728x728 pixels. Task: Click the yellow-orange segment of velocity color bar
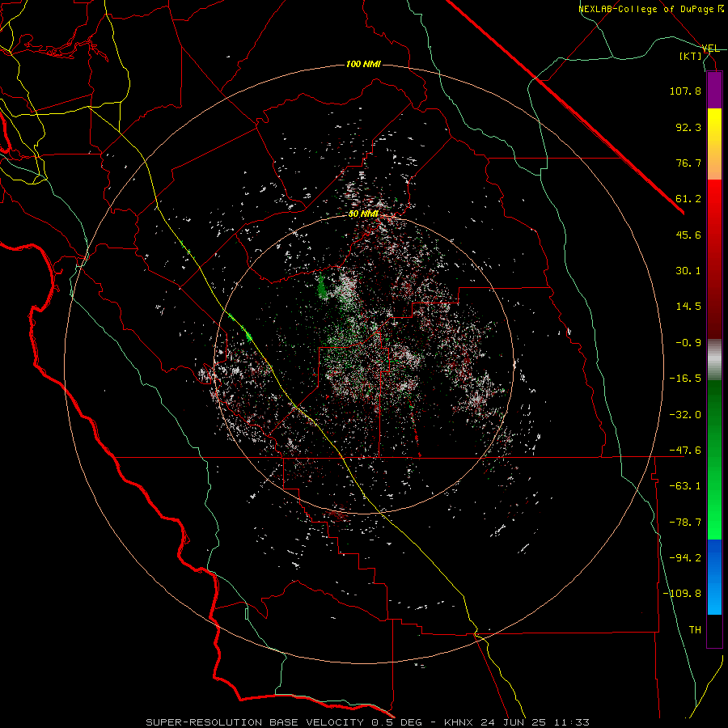pos(714,144)
